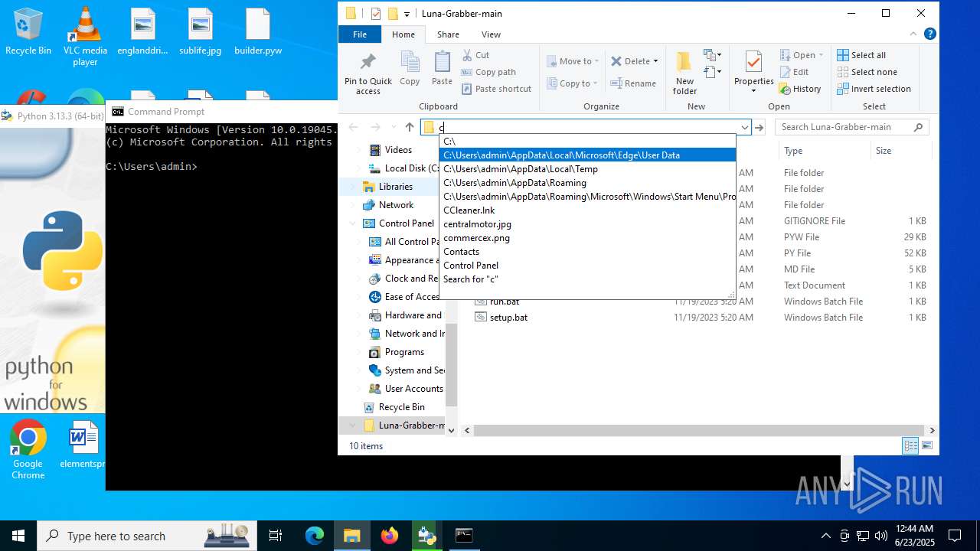This screenshot has width=980, height=551.
Task: Click the Windows Start button
Action: (x=18, y=536)
